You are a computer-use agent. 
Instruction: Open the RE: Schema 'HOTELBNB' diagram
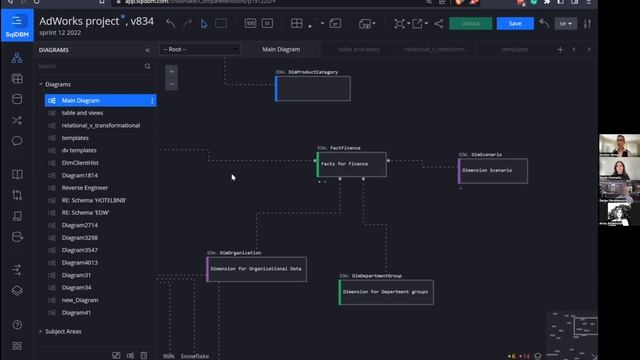(94, 200)
